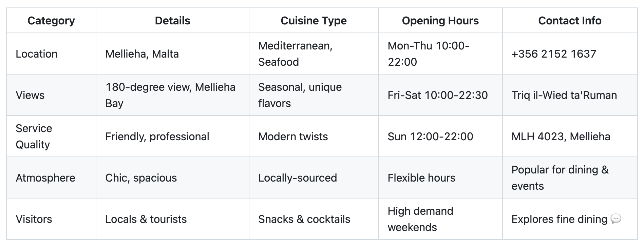
Task: Click the Snacks & cocktails cell
Action: pyautogui.click(x=314, y=219)
